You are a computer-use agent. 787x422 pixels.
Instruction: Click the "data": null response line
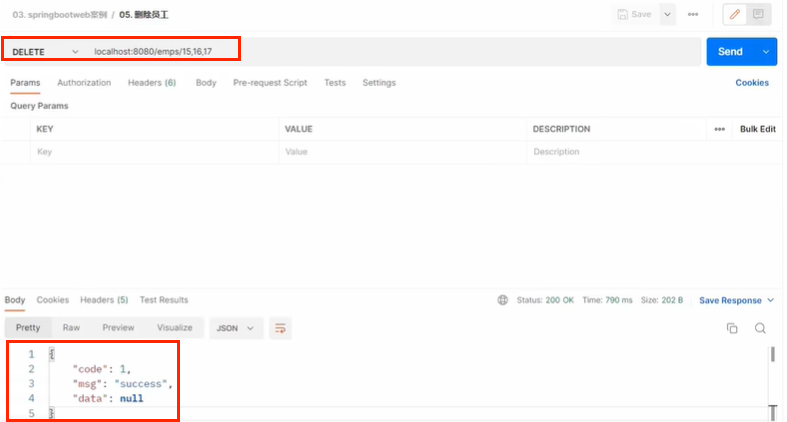point(108,398)
